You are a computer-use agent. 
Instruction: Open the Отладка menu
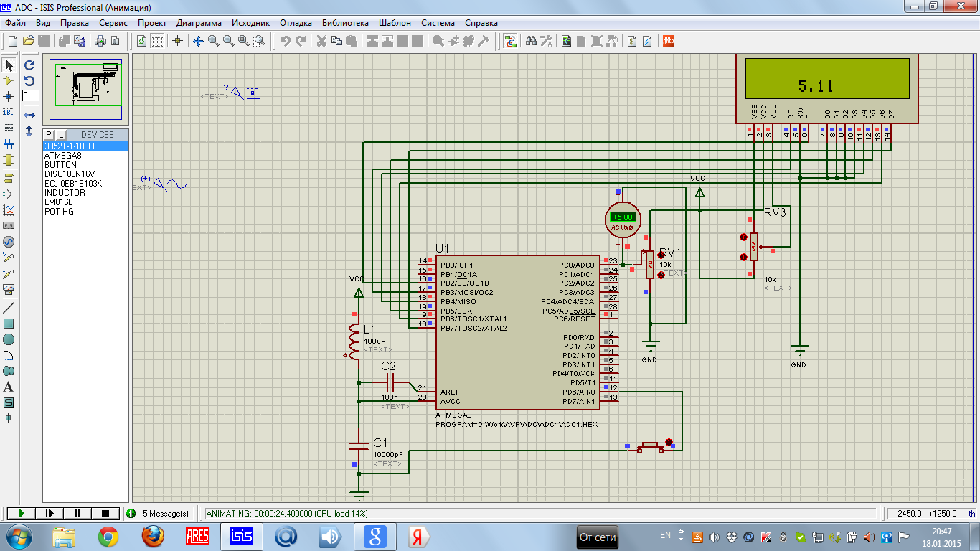(296, 23)
